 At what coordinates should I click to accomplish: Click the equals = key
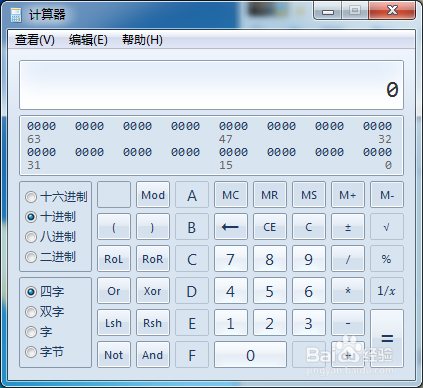click(x=387, y=339)
